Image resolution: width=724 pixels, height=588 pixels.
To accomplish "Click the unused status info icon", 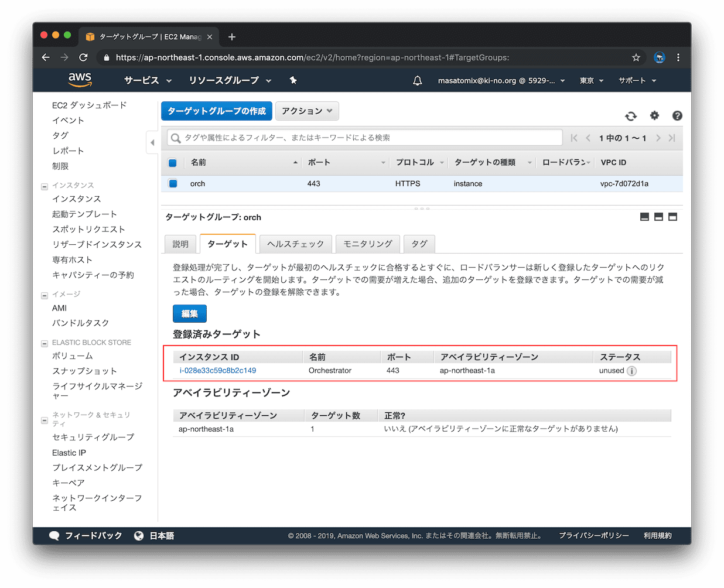I will point(631,371).
